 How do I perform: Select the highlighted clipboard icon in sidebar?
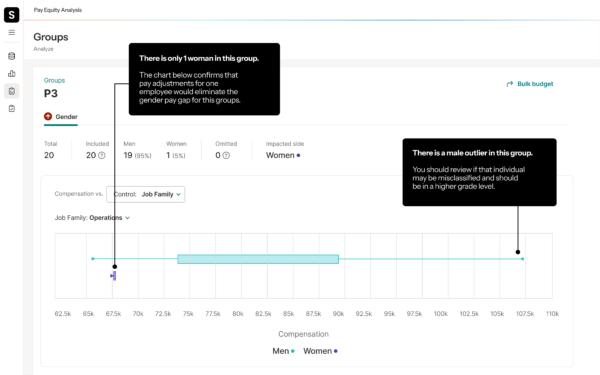click(x=12, y=91)
